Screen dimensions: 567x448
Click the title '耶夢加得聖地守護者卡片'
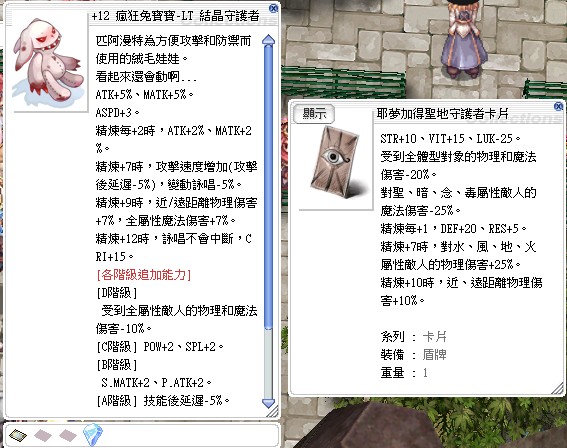pos(442,114)
